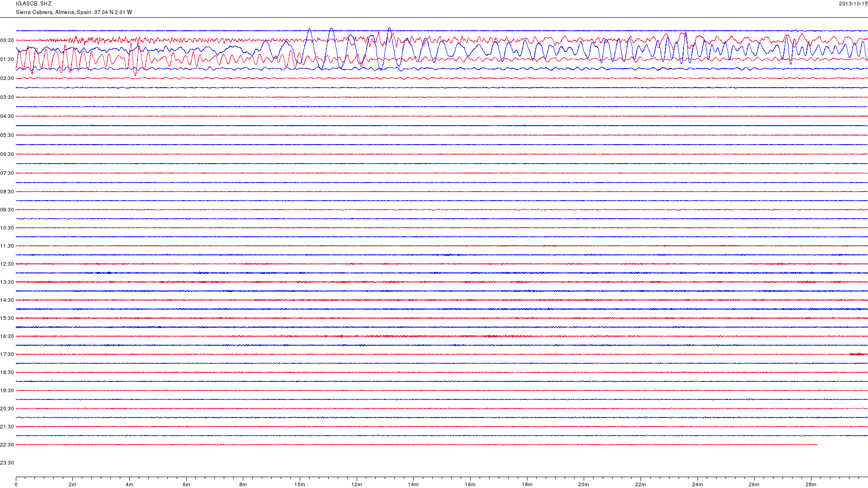Click the date 2013-10-15 label
Image resolution: width=868 pixels, height=488 pixels.
[853, 4]
